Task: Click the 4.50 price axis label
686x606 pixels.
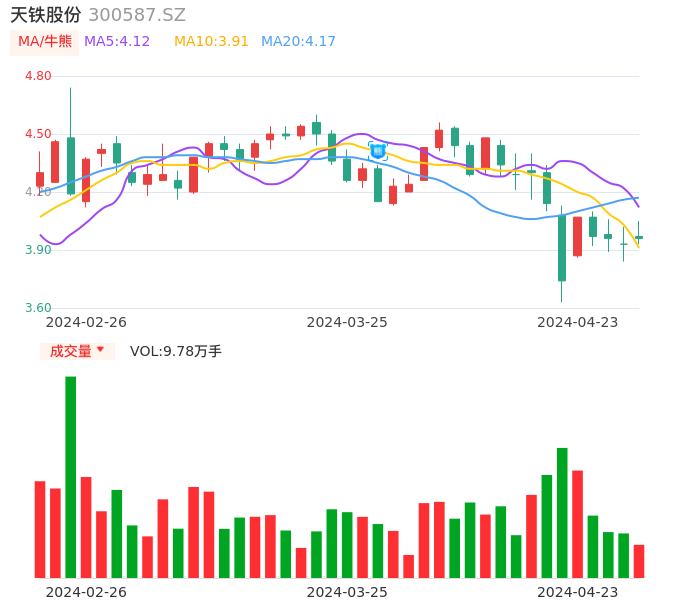Action: (x=38, y=134)
